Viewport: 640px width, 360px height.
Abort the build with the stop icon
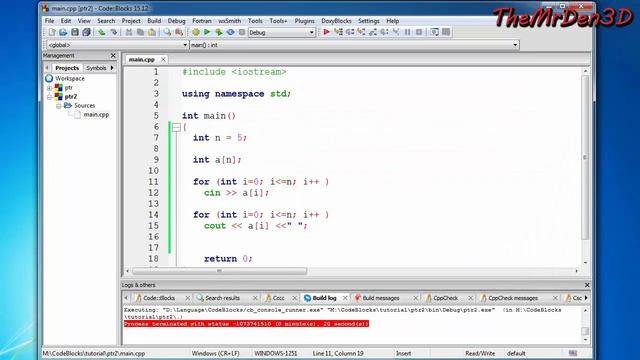242,32
